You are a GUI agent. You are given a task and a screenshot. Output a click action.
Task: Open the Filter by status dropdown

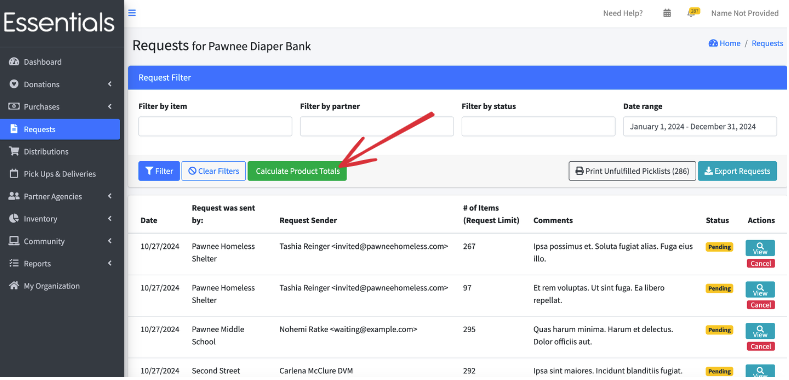click(538, 126)
